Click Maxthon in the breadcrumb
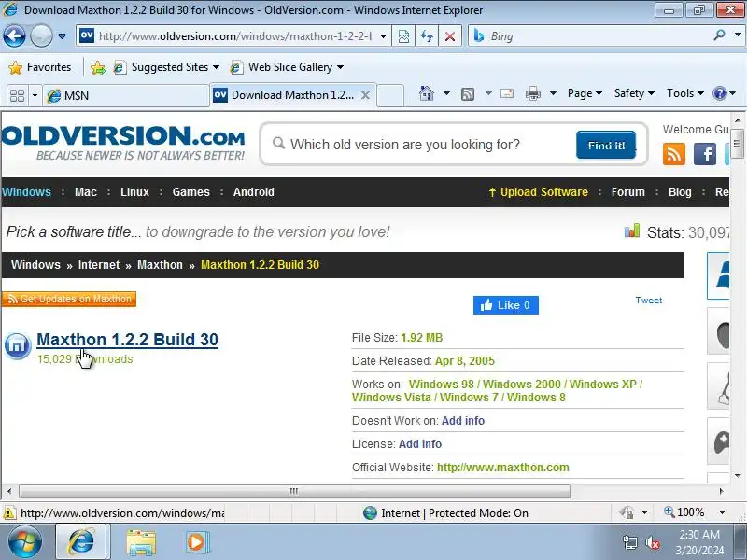This screenshot has height=560, width=747. [160, 265]
